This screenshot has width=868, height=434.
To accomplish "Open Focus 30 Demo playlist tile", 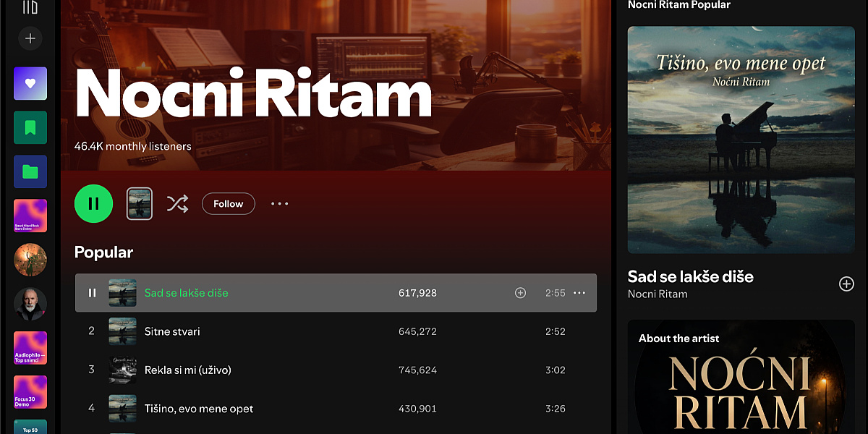I will coord(30,392).
